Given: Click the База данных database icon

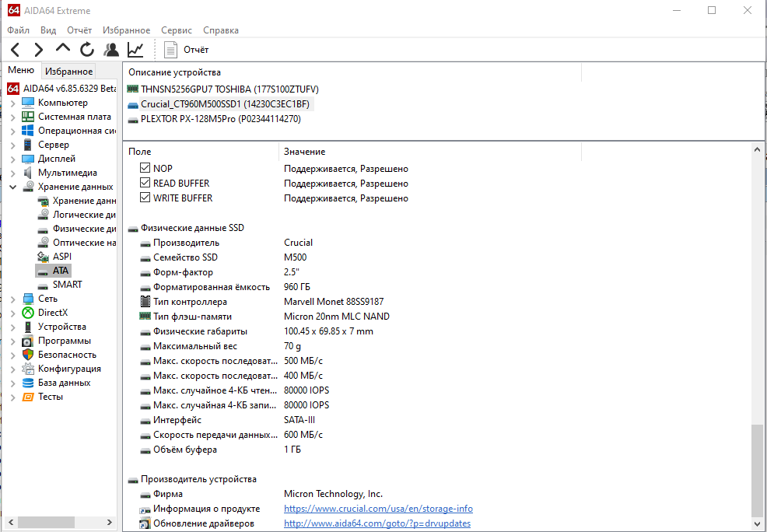Looking at the screenshot, I should pos(28,383).
